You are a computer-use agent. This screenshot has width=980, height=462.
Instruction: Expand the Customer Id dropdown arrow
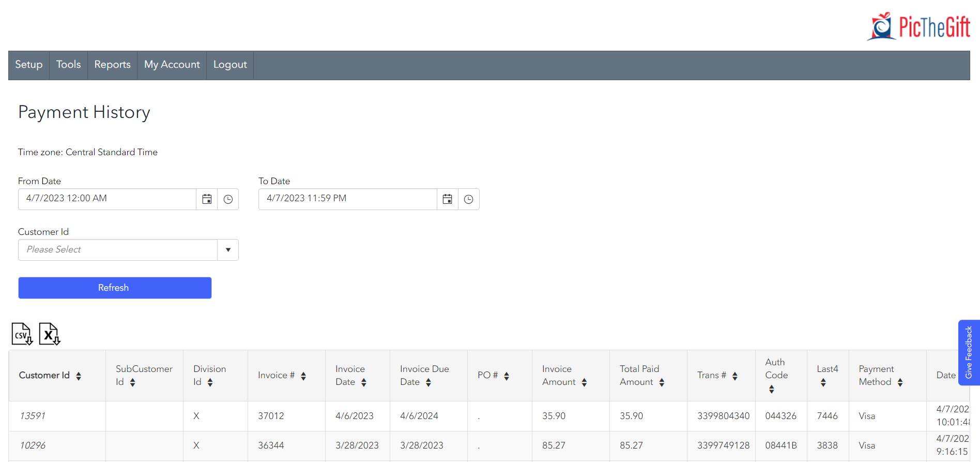228,250
